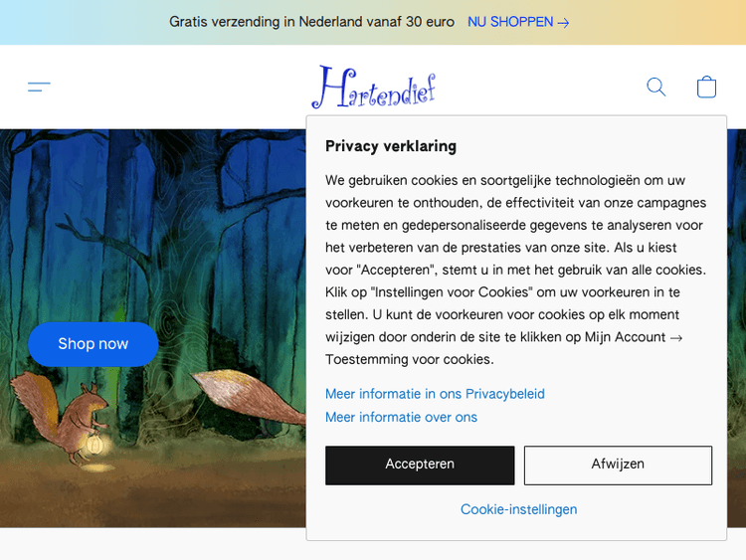Open the hamburger navigation menu

tap(39, 88)
